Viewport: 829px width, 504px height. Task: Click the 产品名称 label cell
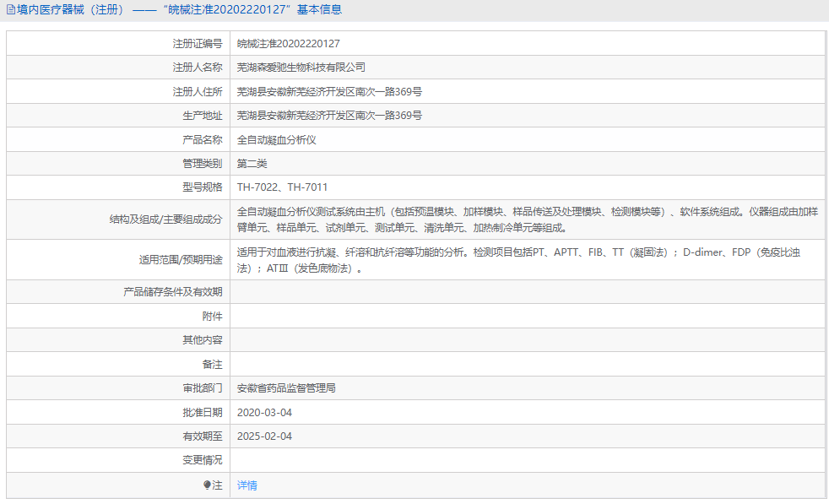118,139
